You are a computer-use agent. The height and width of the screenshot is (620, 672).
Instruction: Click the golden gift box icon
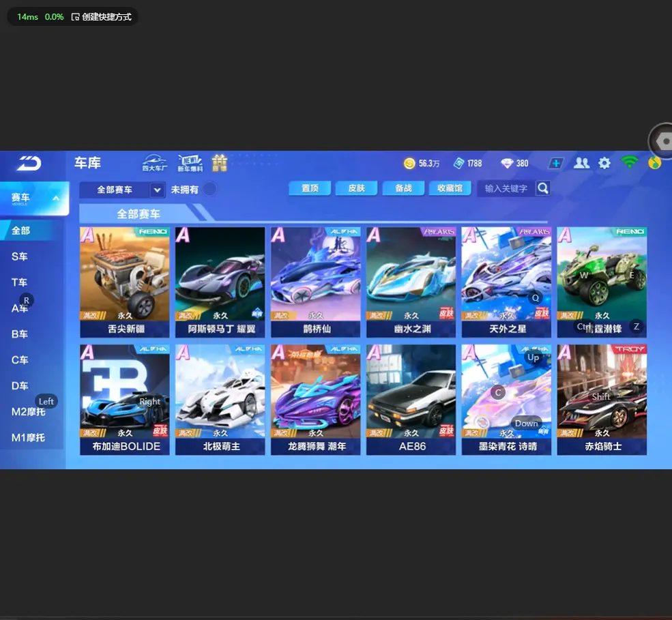click(x=220, y=163)
